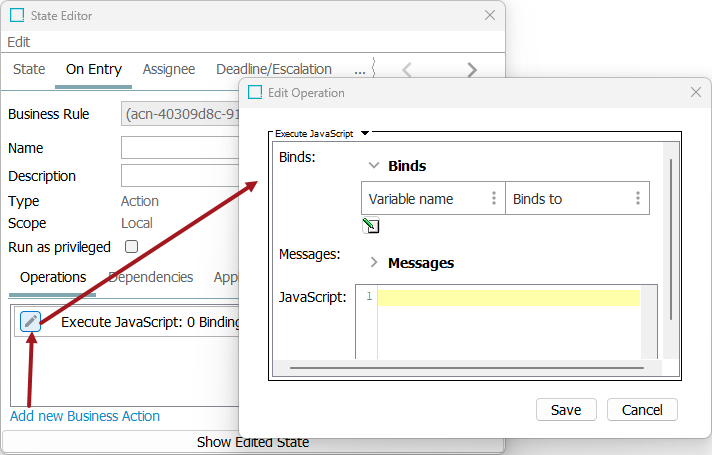Click the Edit Operation dialog icon
The height and width of the screenshot is (455, 712).
(255, 92)
